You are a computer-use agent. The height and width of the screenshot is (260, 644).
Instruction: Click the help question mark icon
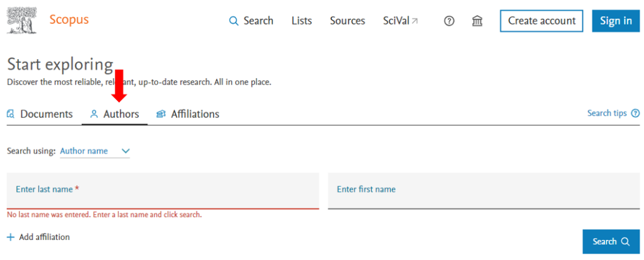coord(449,21)
